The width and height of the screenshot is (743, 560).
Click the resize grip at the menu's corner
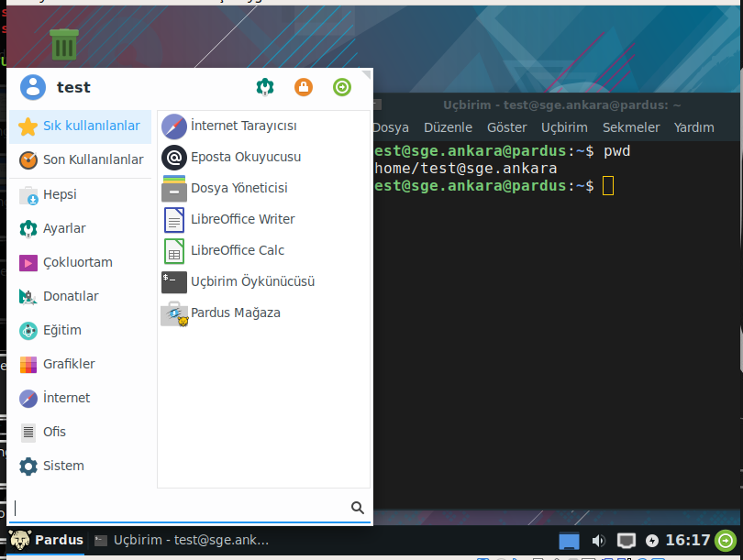366,74
